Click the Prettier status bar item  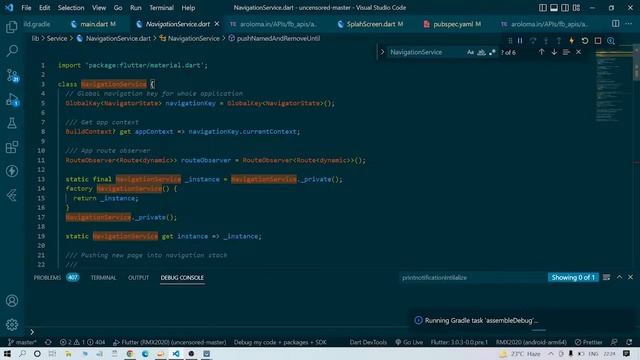pos(589,342)
